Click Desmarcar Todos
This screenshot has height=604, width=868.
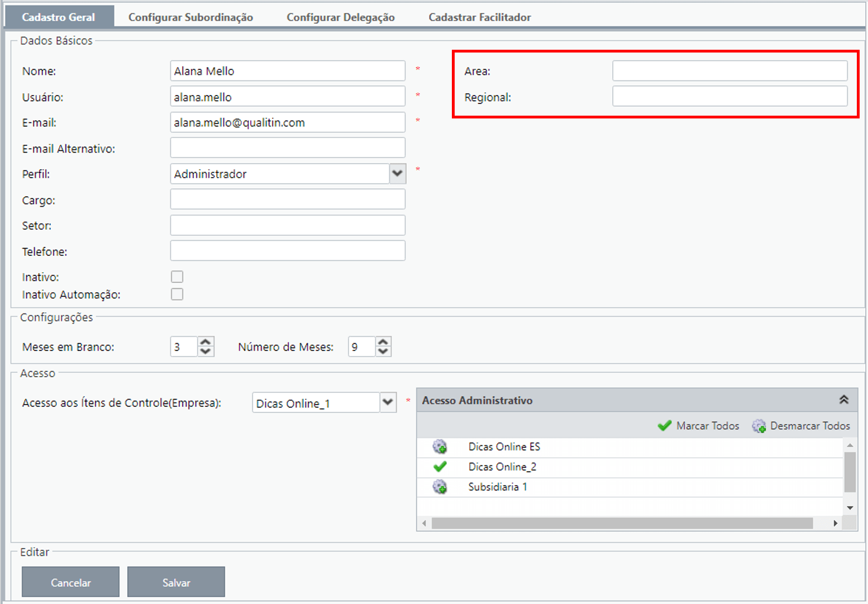point(801,426)
